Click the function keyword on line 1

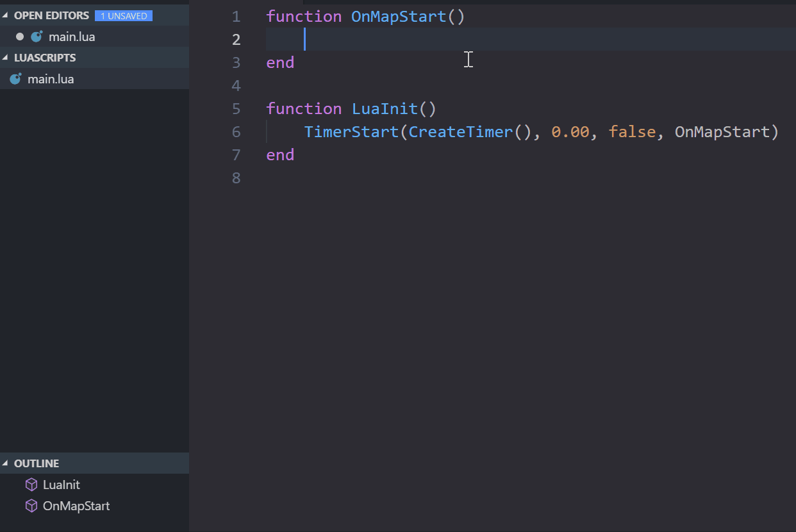point(304,17)
